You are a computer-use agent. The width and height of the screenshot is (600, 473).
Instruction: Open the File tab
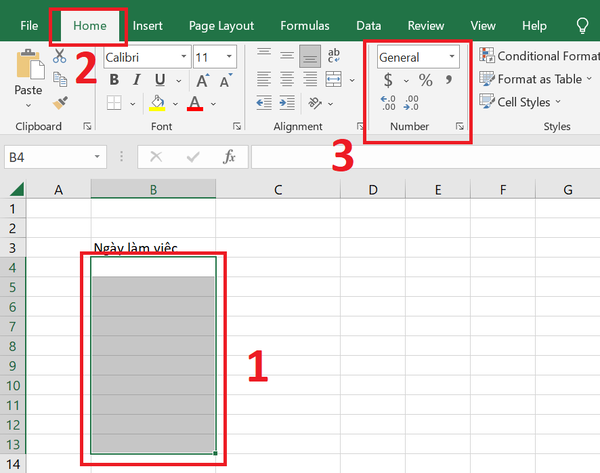point(29,26)
